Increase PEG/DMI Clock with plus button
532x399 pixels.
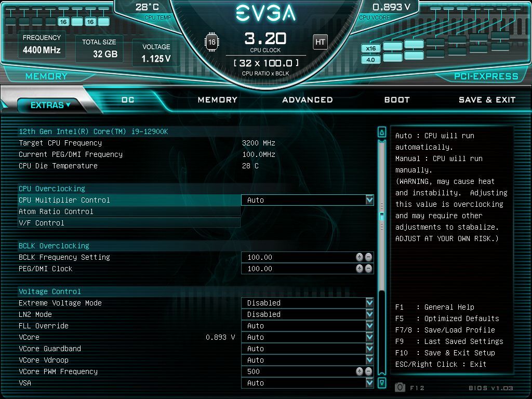pos(360,269)
